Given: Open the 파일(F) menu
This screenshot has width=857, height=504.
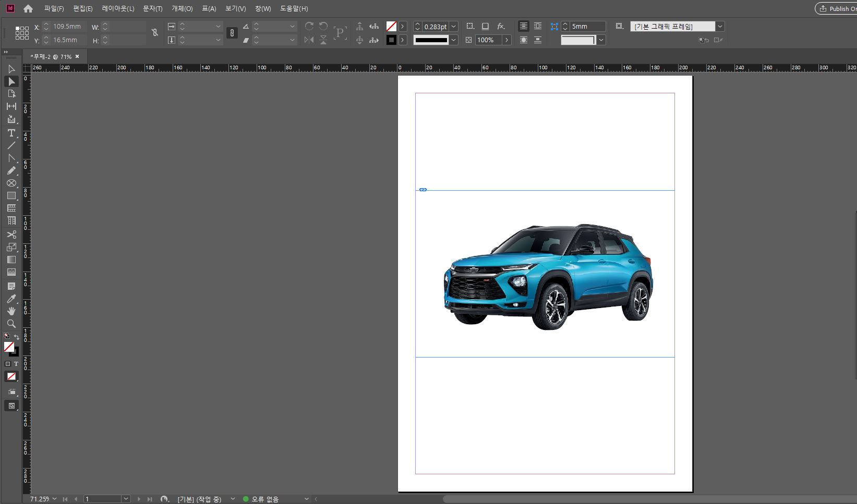Looking at the screenshot, I should click(54, 8).
